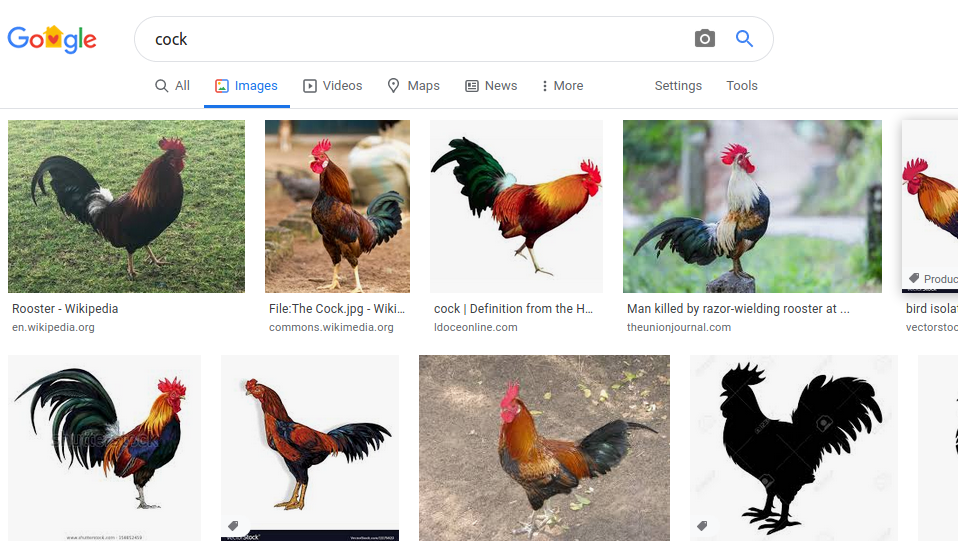Click the blue magnifying glass search button

tap(744, 39)
